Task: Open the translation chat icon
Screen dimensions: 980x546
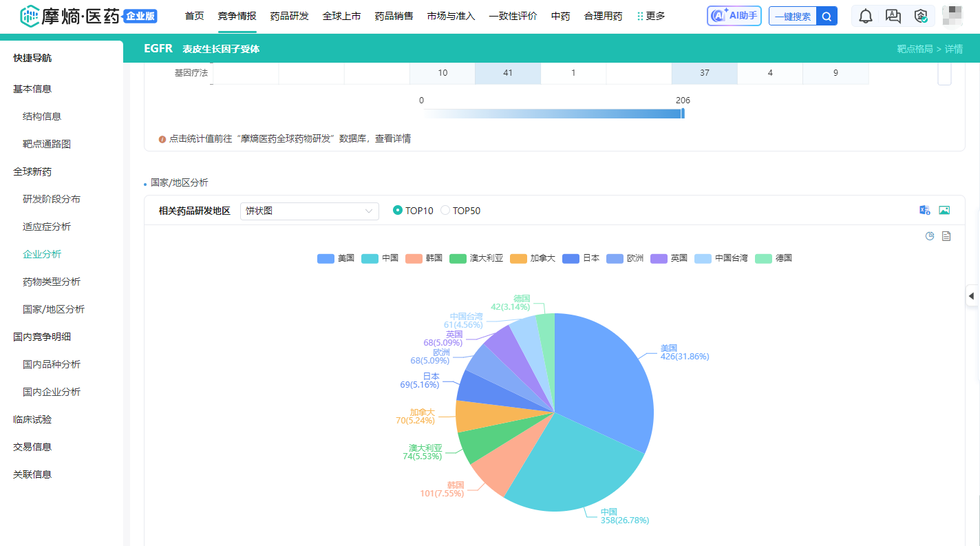Action: coord(893,16)
